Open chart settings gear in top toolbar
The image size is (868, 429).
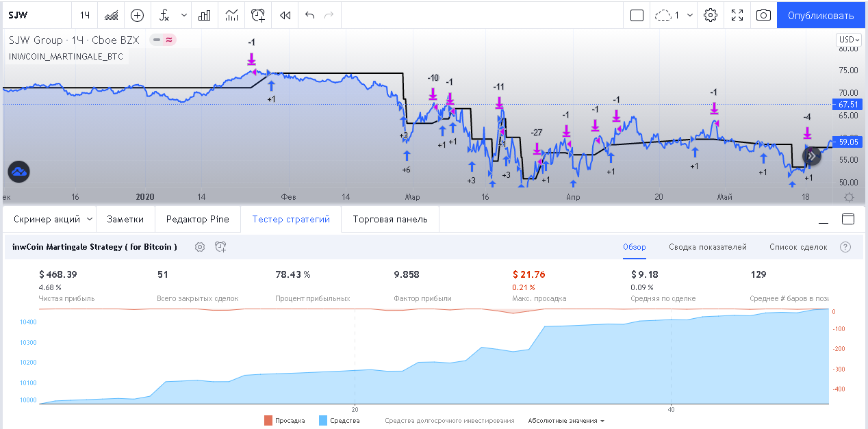711,15
